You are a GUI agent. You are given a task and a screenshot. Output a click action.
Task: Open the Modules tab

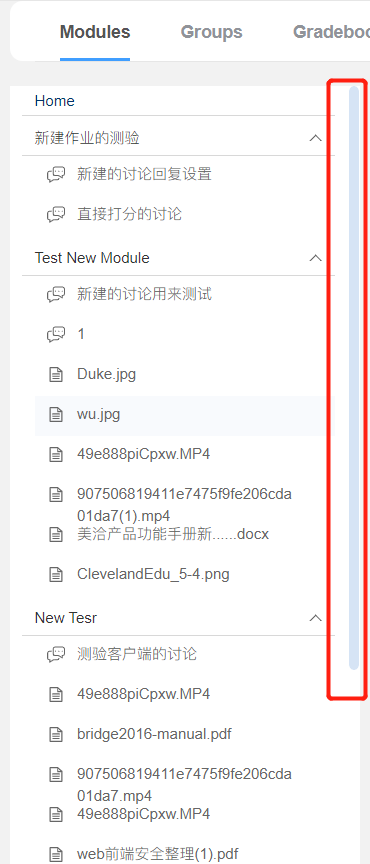(95, 32)
